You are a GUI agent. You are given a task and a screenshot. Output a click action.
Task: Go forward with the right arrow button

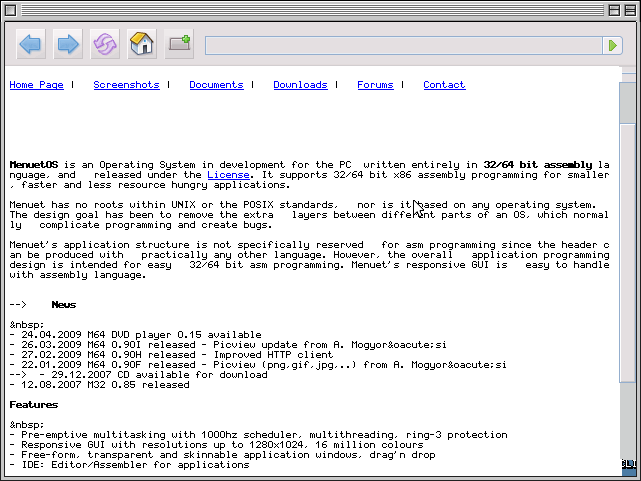click(68, 44)
